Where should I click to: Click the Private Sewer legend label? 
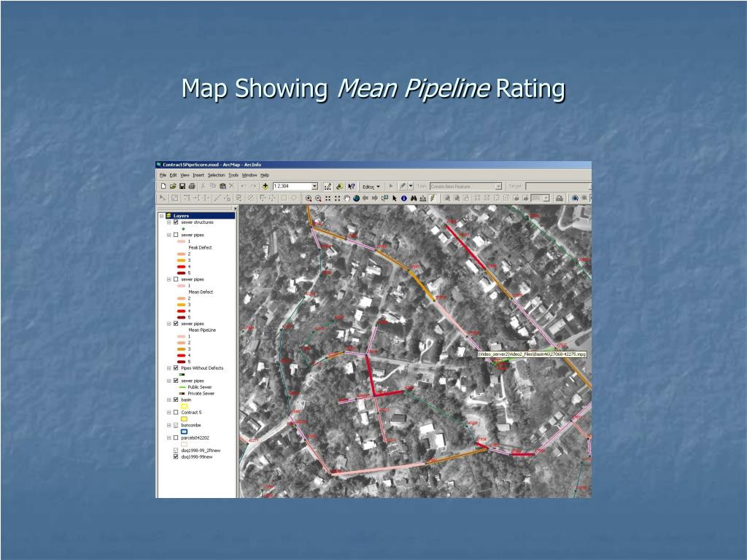[201, 393]
